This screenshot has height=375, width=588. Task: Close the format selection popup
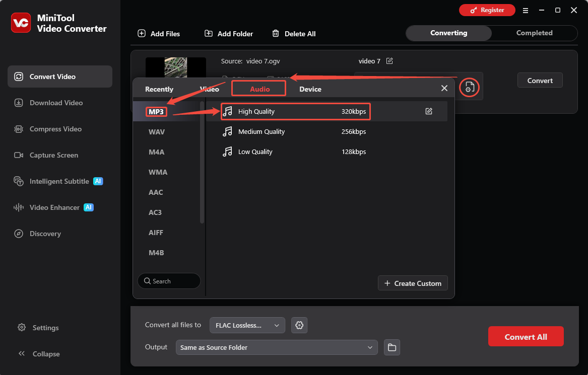coord(444,88)
